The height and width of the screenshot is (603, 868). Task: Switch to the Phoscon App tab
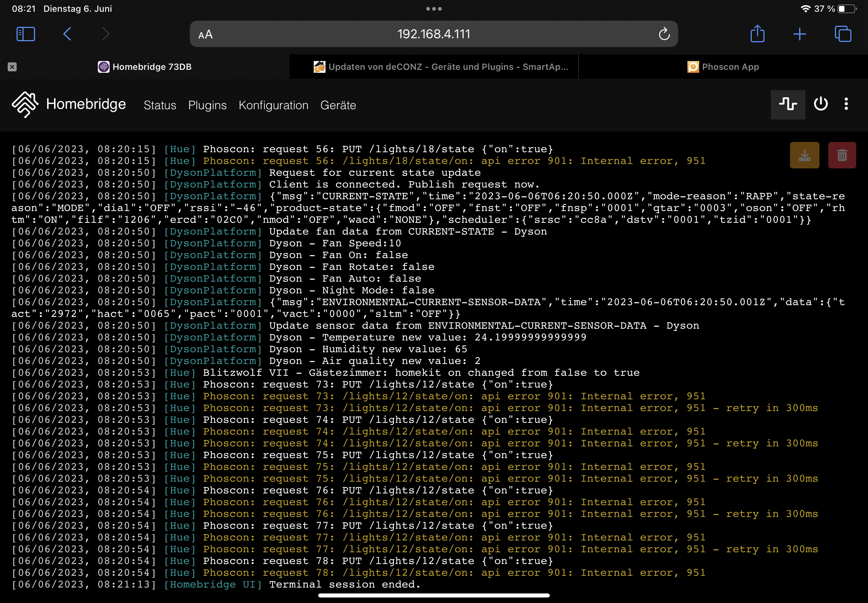tap(722, 67)
